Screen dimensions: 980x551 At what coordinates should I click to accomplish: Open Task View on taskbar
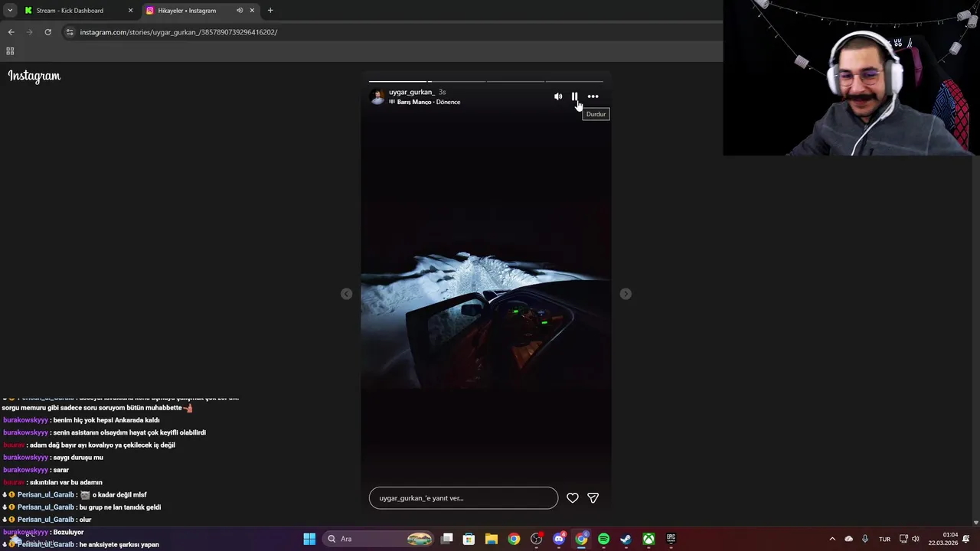pos(447,539)
